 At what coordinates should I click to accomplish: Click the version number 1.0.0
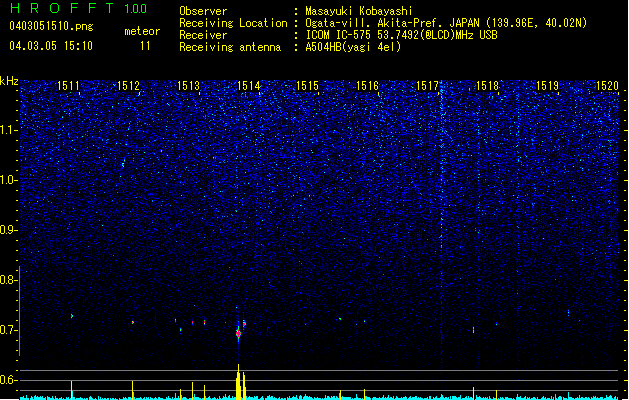click(x=136, y=9)
